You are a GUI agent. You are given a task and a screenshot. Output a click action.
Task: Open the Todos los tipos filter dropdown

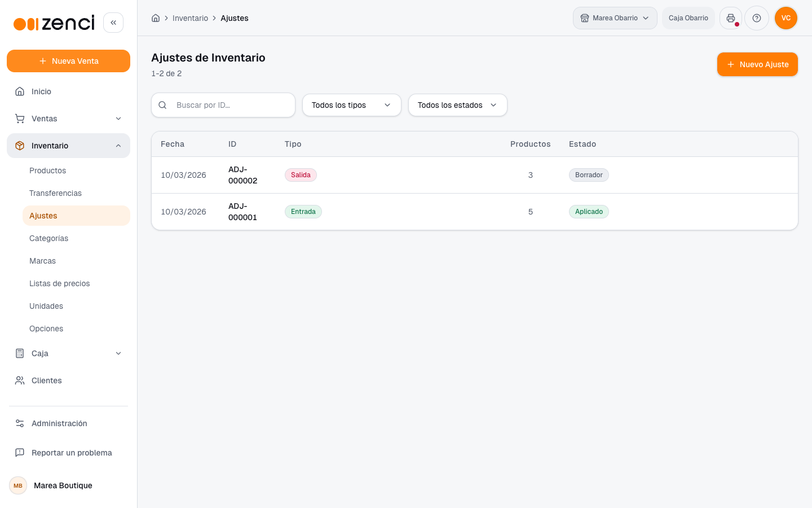[352, 105]
